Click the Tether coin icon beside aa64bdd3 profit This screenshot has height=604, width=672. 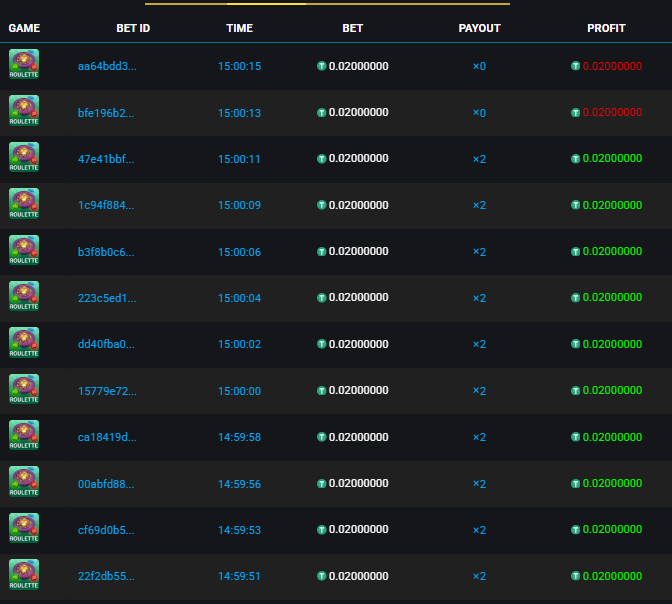[576, 66]
